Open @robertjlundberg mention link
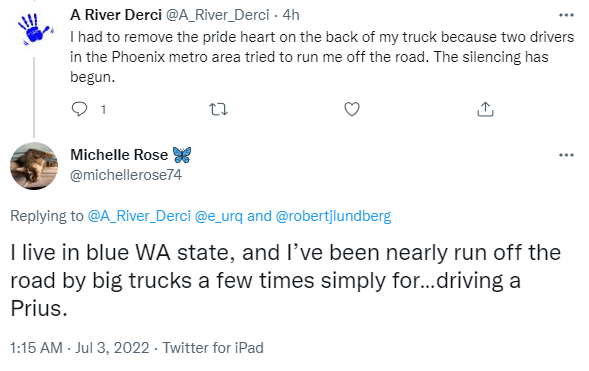589x371 pixels. [x=333, y=217]
